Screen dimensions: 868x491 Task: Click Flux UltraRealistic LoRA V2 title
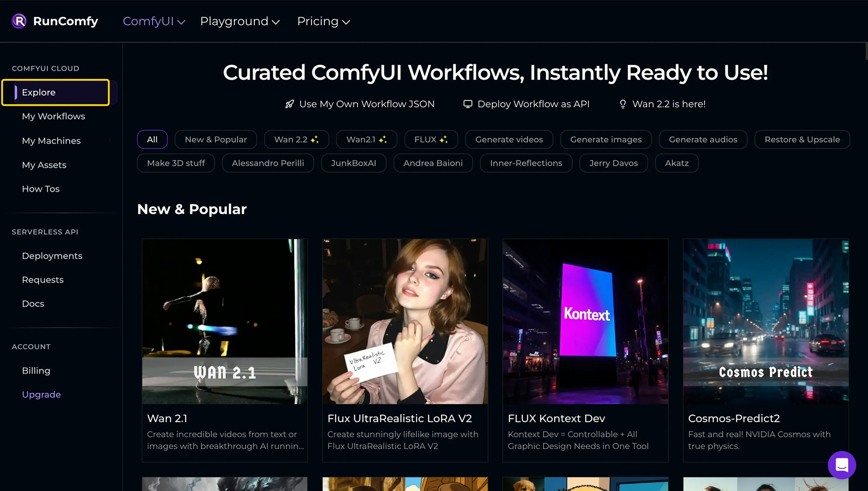[399, 418]
